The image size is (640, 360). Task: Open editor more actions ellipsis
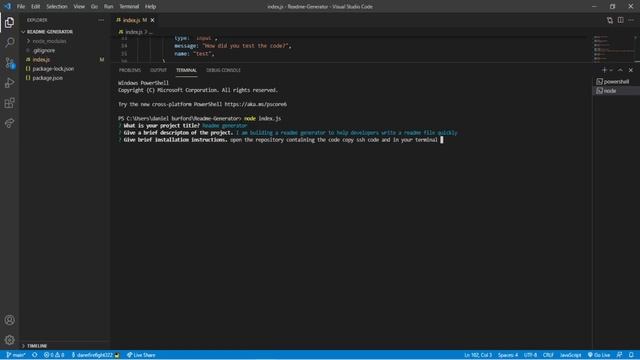tap(631, 20)
